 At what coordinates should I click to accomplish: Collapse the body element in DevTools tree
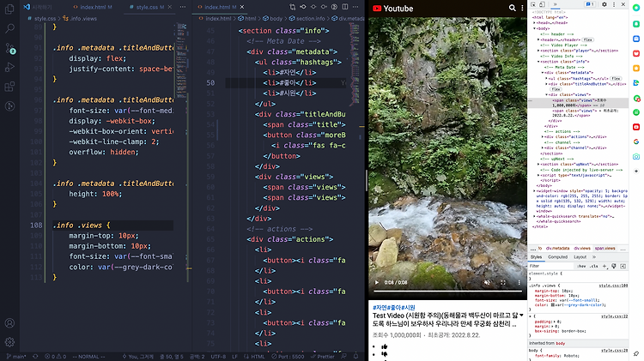tap(534, 28)
